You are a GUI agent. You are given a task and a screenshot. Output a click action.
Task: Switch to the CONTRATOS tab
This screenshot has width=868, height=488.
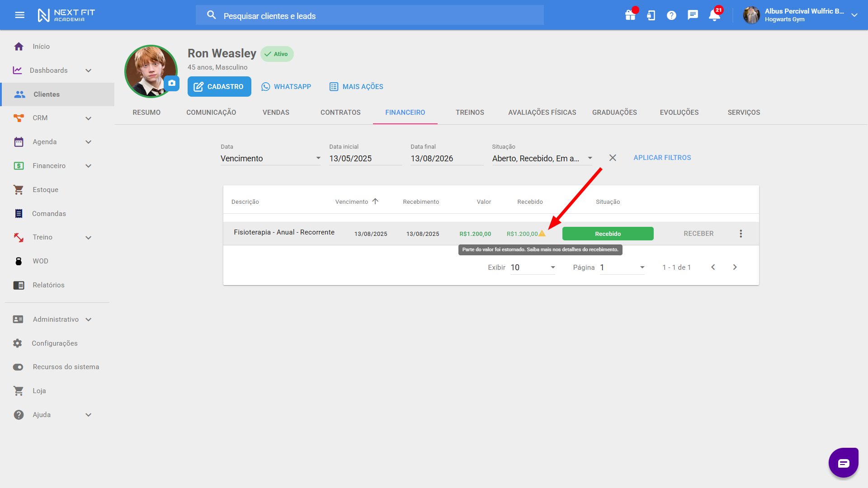(340, 113)
